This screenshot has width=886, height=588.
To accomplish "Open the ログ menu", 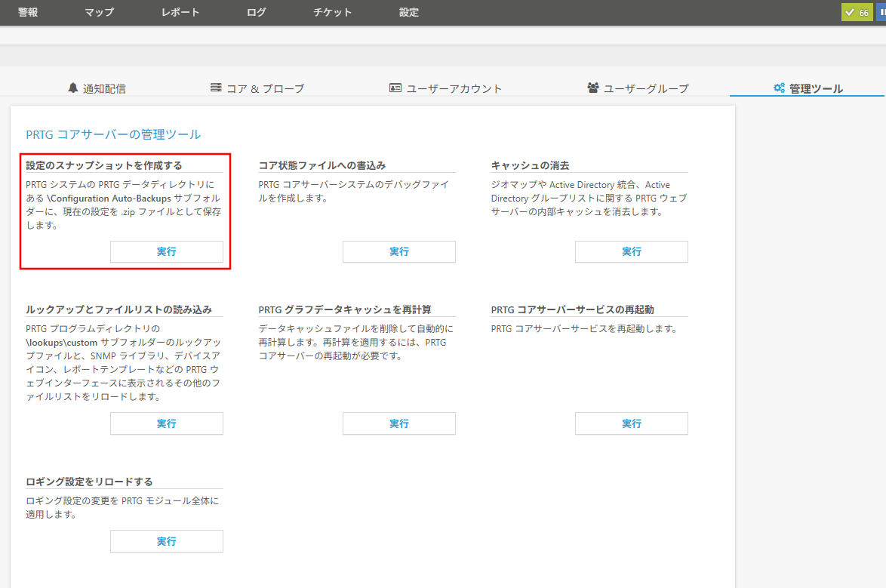I will [x=256, y=12].
